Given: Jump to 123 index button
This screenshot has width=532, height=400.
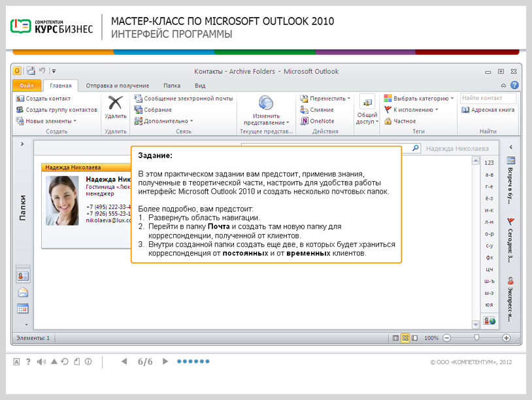Looking at the screenshot, I should tap(489, 163).
